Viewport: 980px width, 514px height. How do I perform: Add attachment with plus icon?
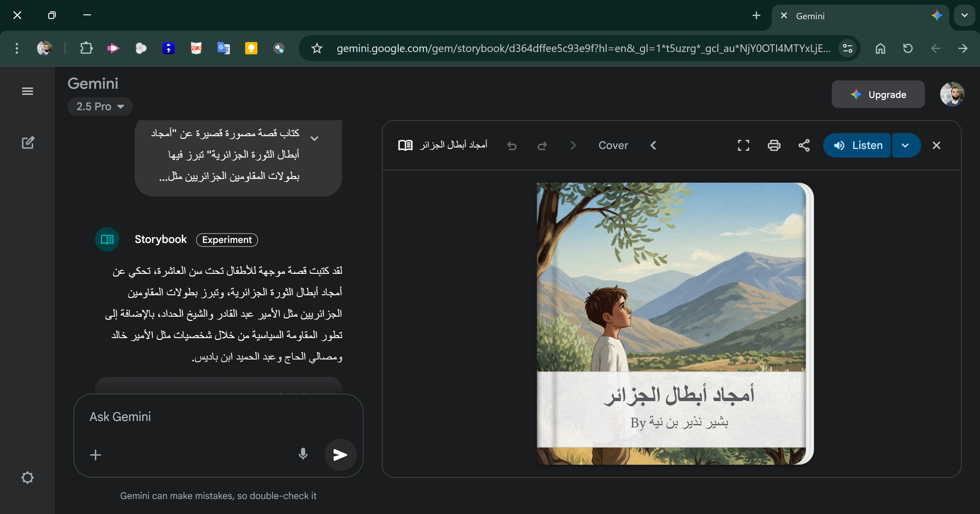coord(96,455)
